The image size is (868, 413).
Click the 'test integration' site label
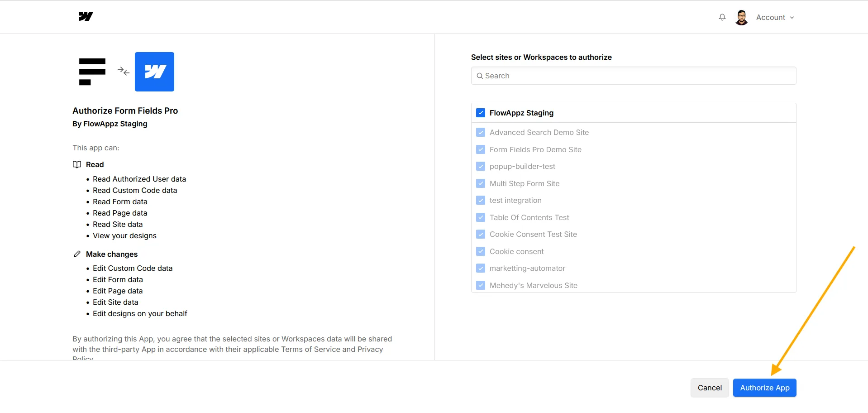[515, 200]
